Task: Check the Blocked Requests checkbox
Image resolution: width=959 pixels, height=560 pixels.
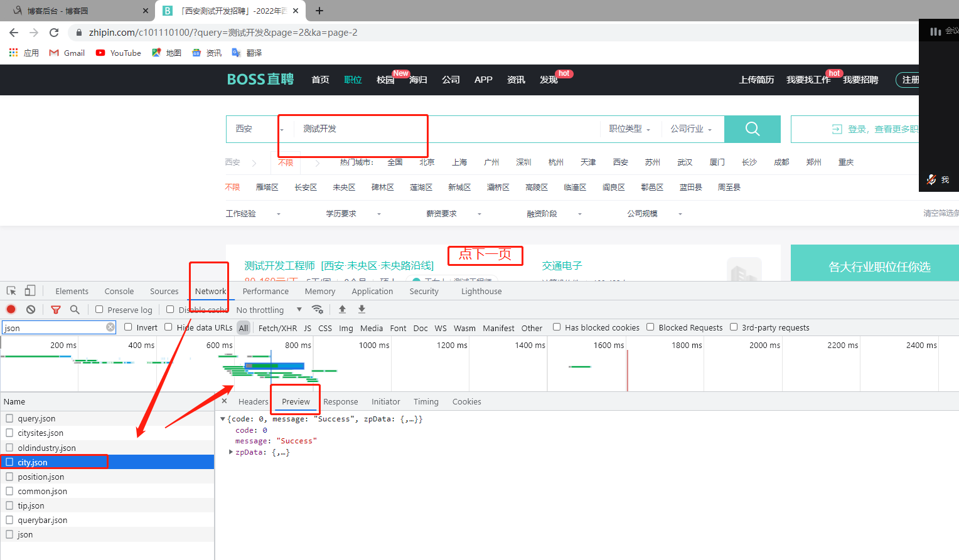Action: 651,327
